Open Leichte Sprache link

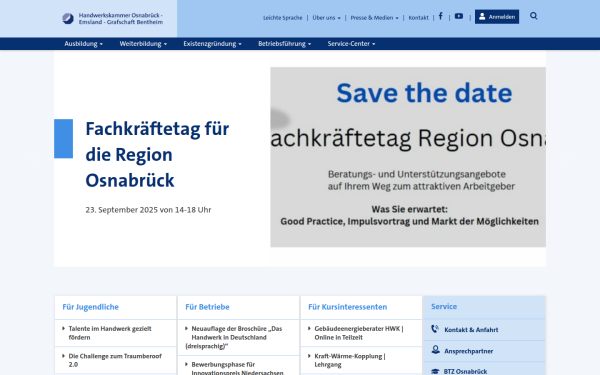click(x=282, y=18)
